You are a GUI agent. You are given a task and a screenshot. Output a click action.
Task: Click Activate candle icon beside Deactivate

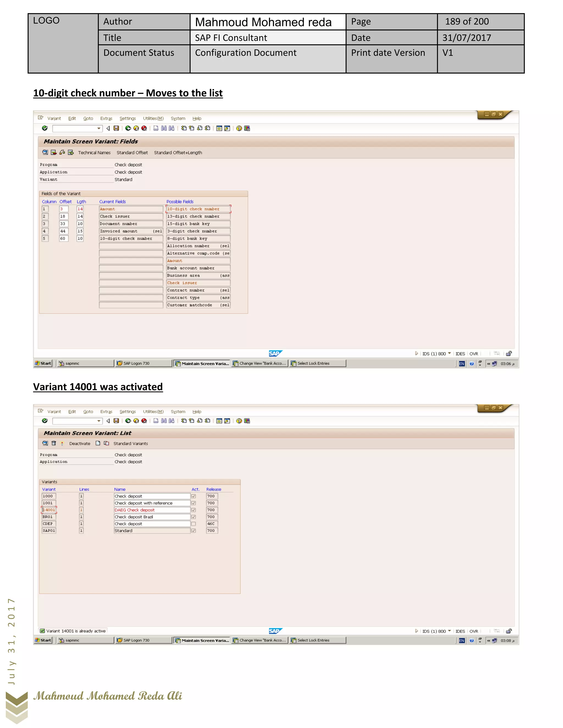click(x=62, y=443)
